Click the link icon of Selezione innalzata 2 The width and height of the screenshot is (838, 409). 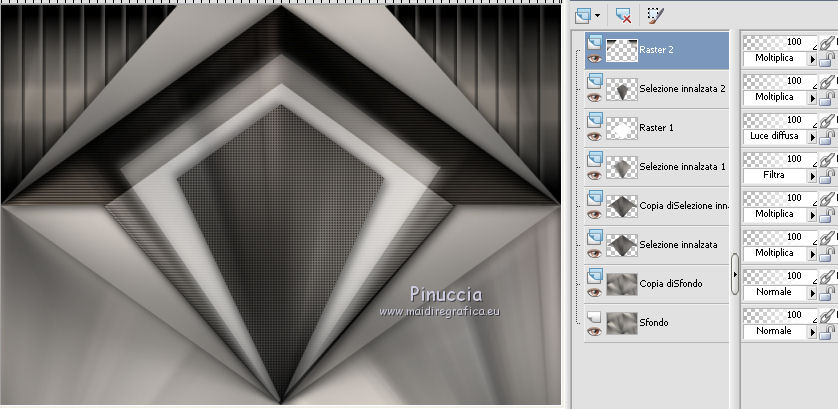(827, 81)
